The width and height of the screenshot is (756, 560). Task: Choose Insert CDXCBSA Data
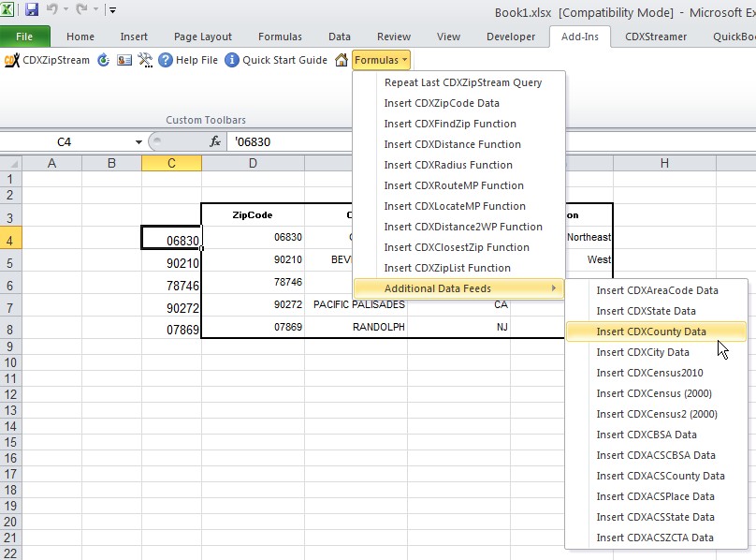[656, 435]
